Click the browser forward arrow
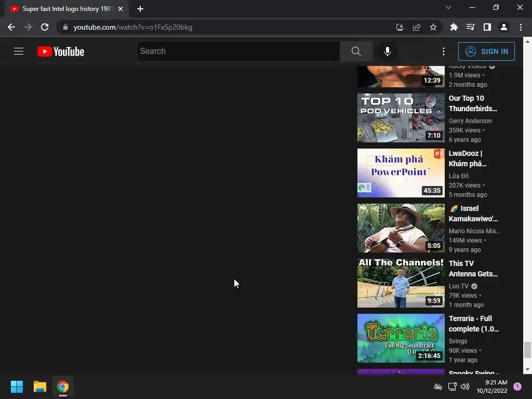This screenshot has width=532, height=399. pos(28,27)
